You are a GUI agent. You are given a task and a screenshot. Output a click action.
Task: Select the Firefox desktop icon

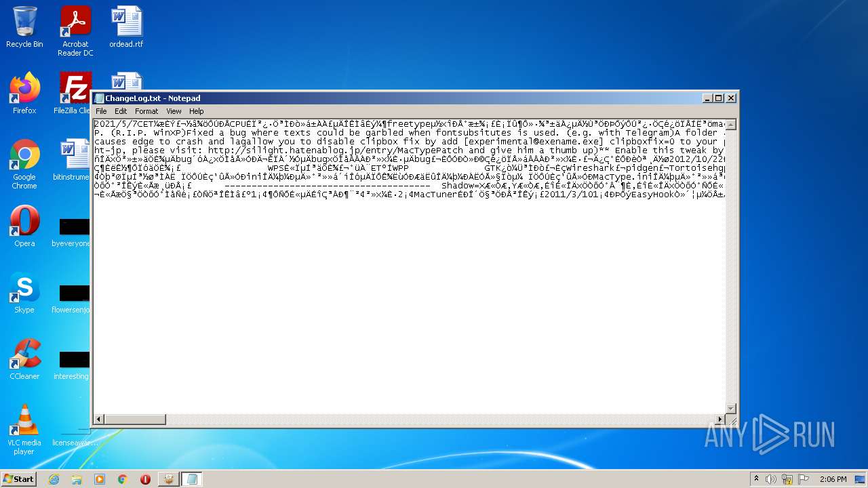tap(24, 94)
